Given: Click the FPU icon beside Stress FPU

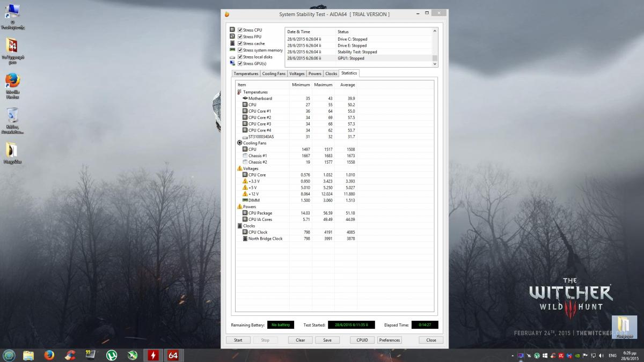Looking at the screenshot, I should pos(232,36).
